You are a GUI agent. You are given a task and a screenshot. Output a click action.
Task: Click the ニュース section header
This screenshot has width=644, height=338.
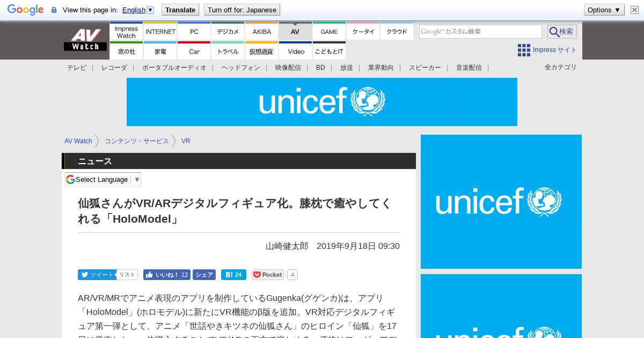239,161
